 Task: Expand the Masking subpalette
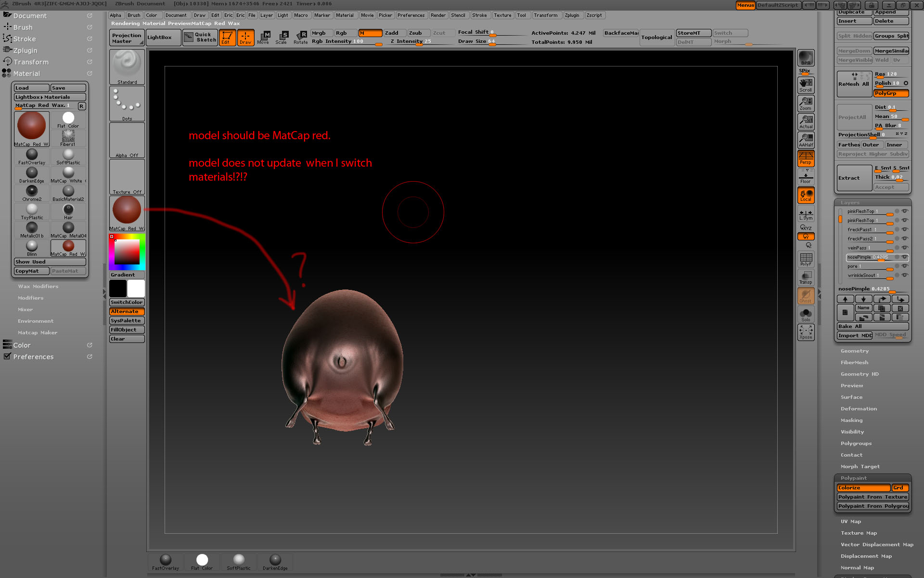pyautogui.click(x=852, y=420)
